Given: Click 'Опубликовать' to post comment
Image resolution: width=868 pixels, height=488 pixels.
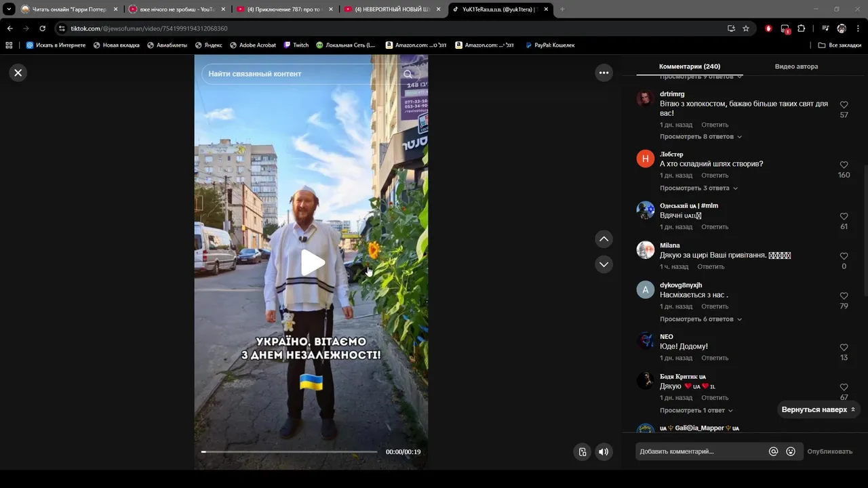Looking at the screenshot, I should click(829, 451).
